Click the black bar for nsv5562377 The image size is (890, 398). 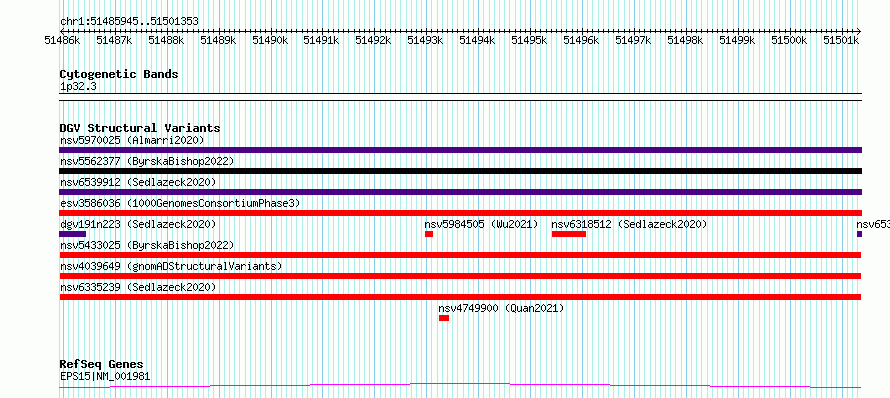click(460, 171)
